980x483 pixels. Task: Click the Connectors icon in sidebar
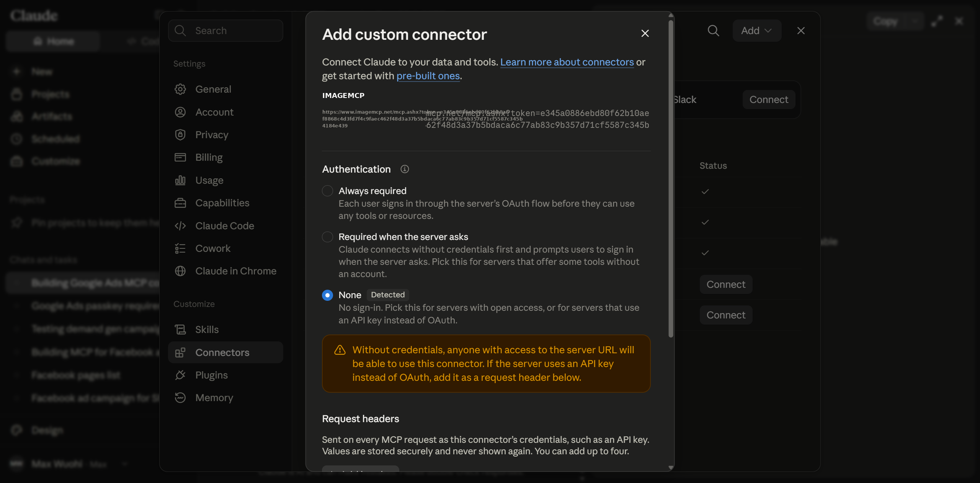click(x=180, y=352)
